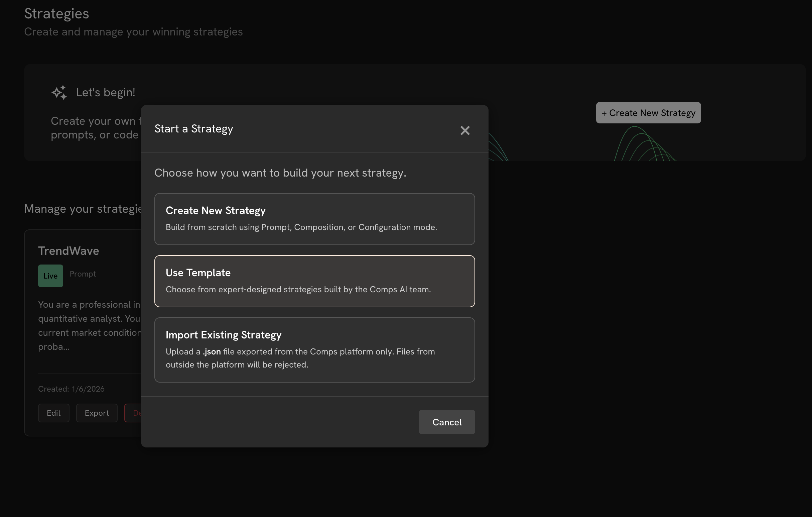Click the Created 1/6/2026 date text
Screen dimensions: 812x517
click(71, 389)
